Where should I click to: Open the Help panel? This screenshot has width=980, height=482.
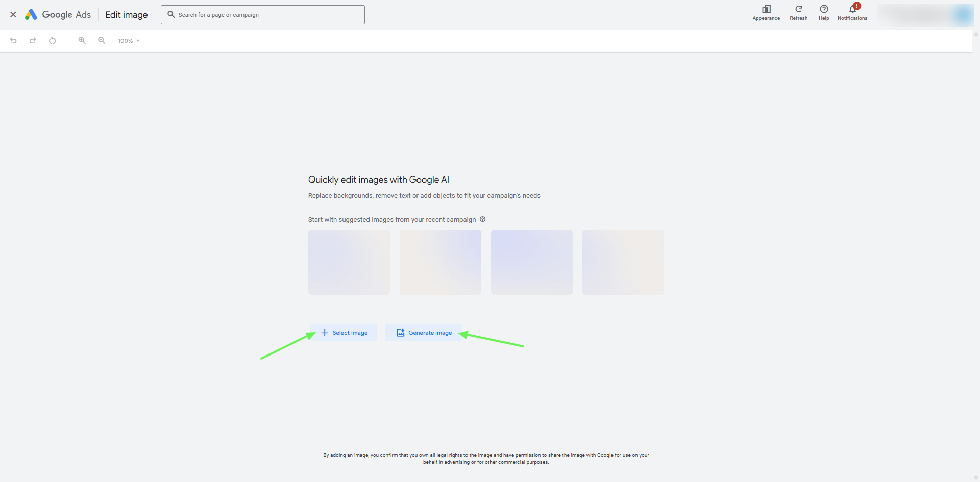pos(823,12)
